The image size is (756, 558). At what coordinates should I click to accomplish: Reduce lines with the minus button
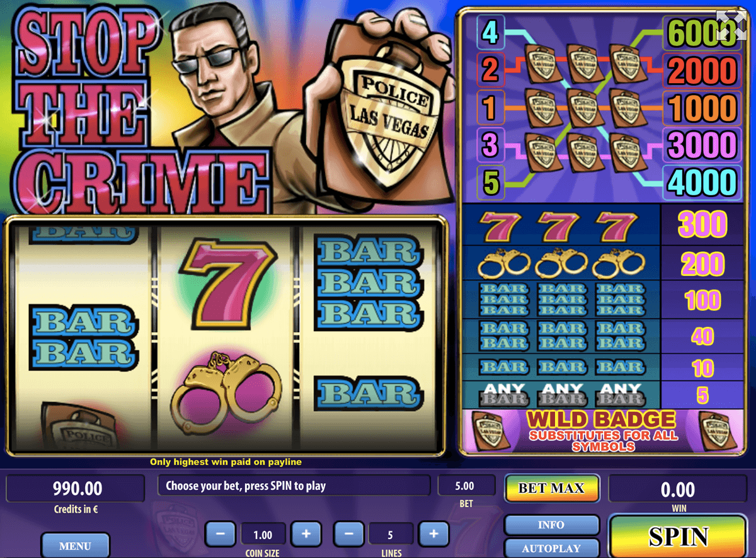[348, 534]
